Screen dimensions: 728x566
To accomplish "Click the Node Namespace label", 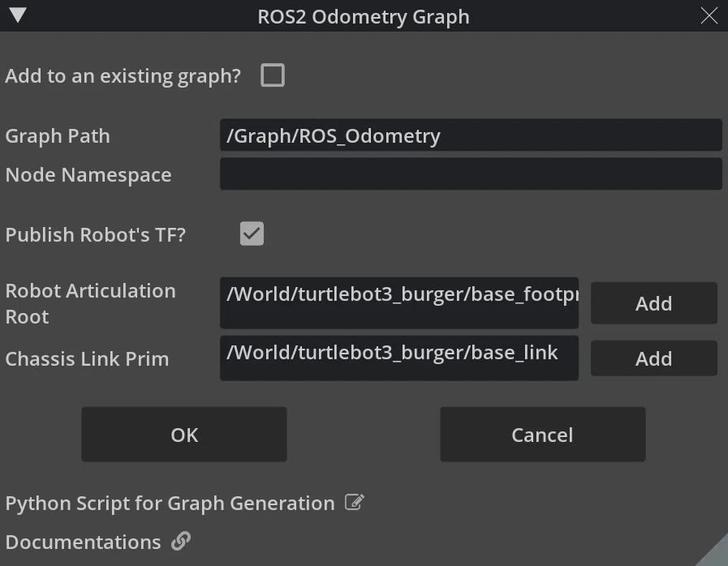I will point(88,175).
